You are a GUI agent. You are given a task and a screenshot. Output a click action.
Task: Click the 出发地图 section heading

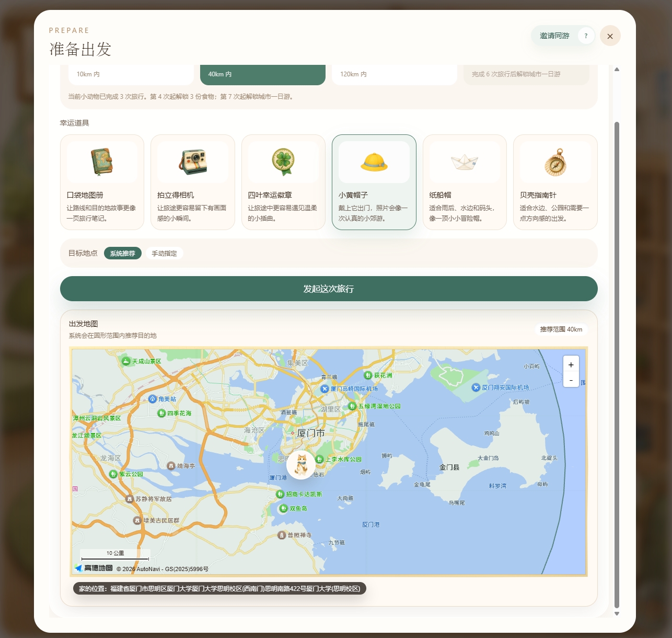pyautogui.click(x=84, y=324)
